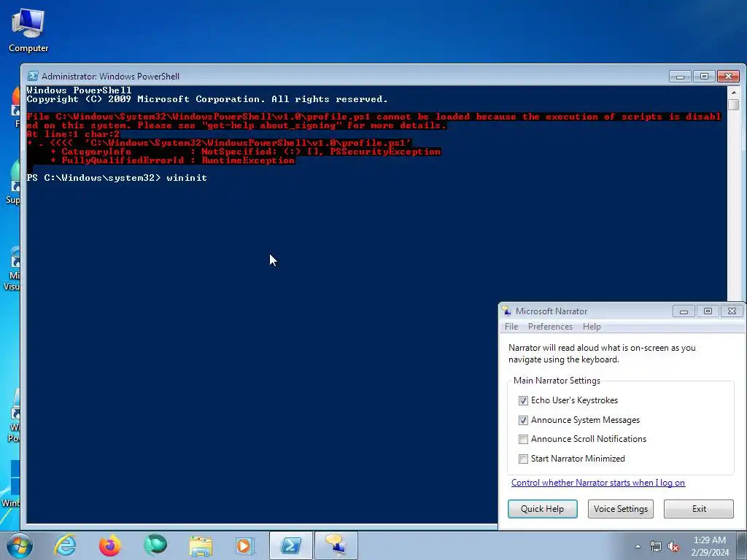Click PowerShell scrollbar up arrow
The width and height of the screenshot is (747, 560).
(733, 92)
